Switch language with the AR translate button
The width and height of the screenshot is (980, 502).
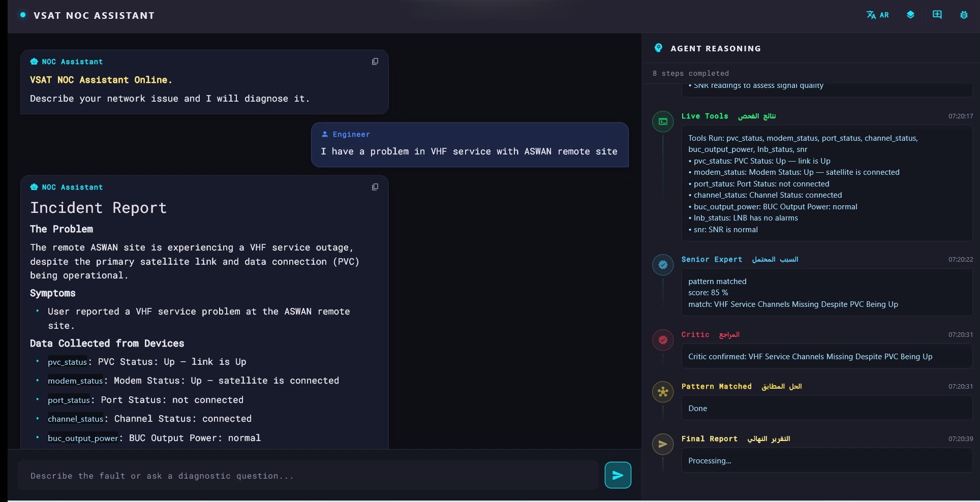coord(877,15)
